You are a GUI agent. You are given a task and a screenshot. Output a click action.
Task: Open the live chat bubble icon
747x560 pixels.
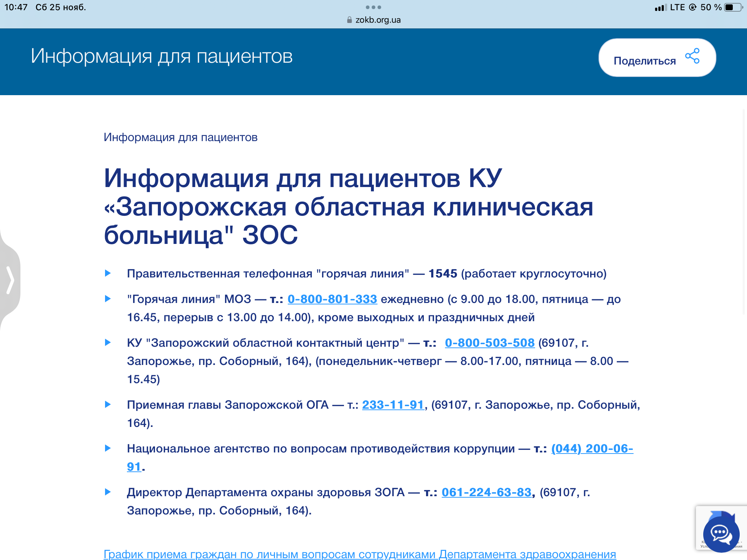(x=721, y=534)
